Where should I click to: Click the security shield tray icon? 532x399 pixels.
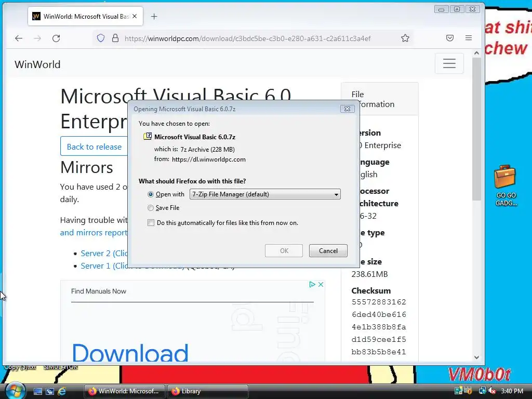[468, 391]
